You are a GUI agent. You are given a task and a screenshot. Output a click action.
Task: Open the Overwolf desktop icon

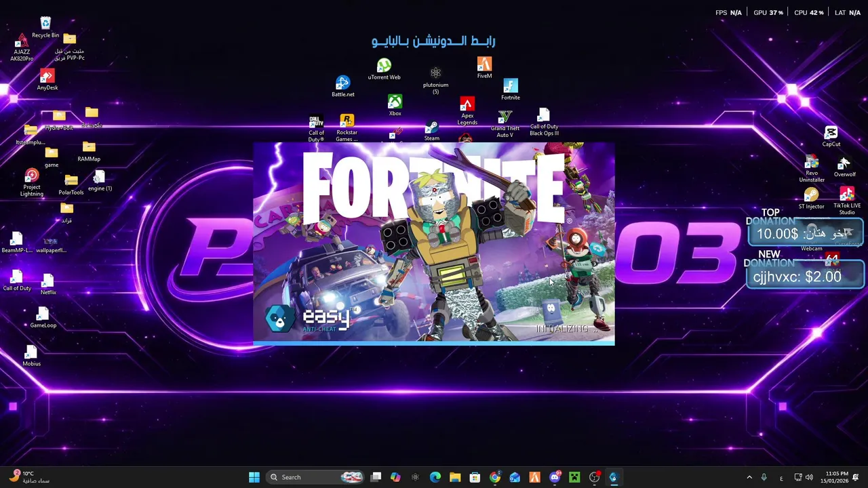coord(845,167)
